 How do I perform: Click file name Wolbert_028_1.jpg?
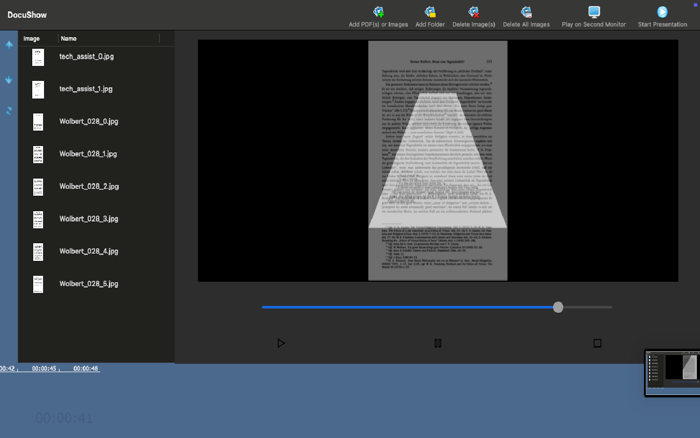tap(88, 154)
